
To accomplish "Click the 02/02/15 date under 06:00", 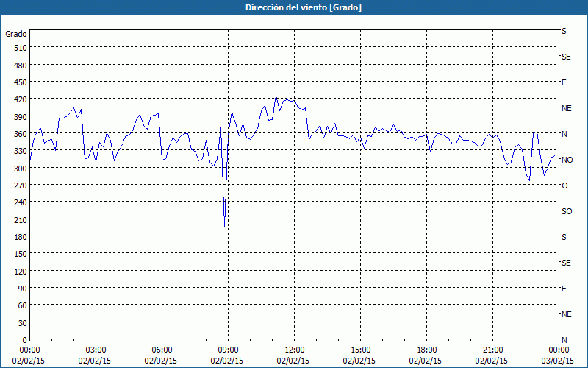I will 160,361.
